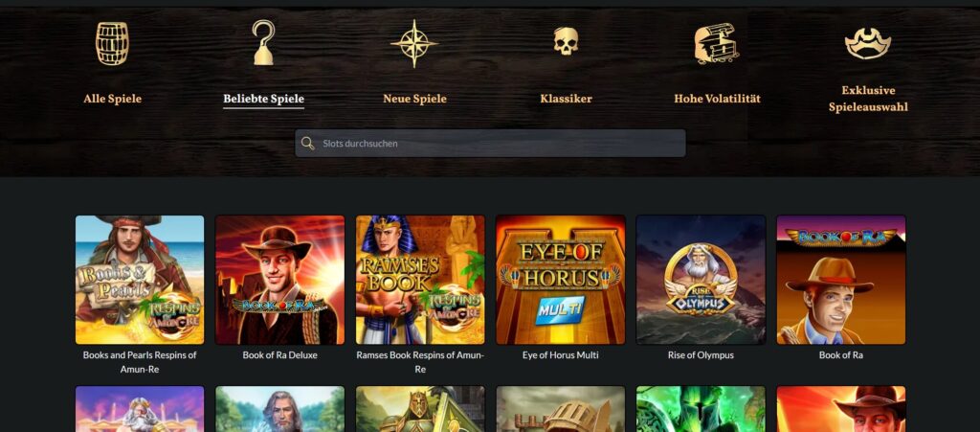Click the pirate hook icon
Screen dimensions: 980x432
pyautogui.click(x=263, y=42)
